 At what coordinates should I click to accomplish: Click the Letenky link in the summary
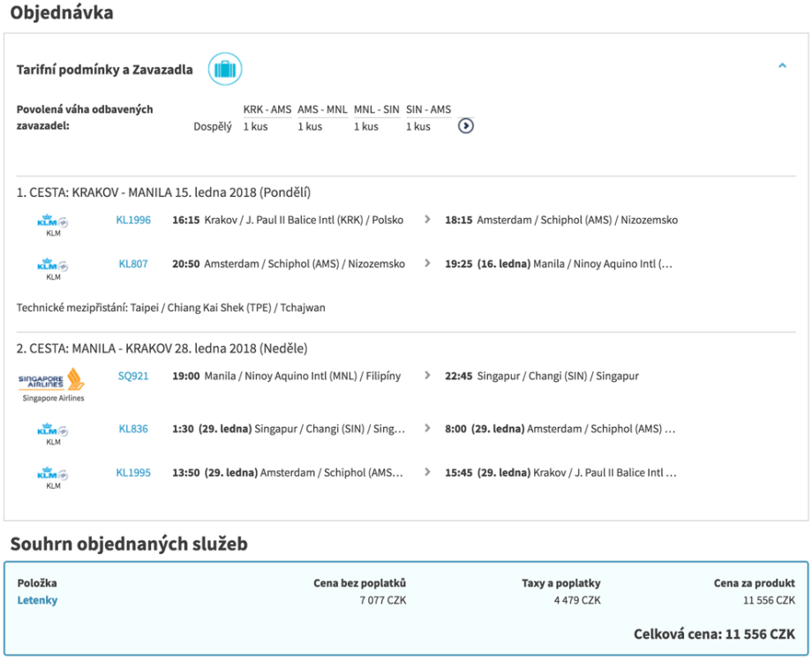[37, 601]
